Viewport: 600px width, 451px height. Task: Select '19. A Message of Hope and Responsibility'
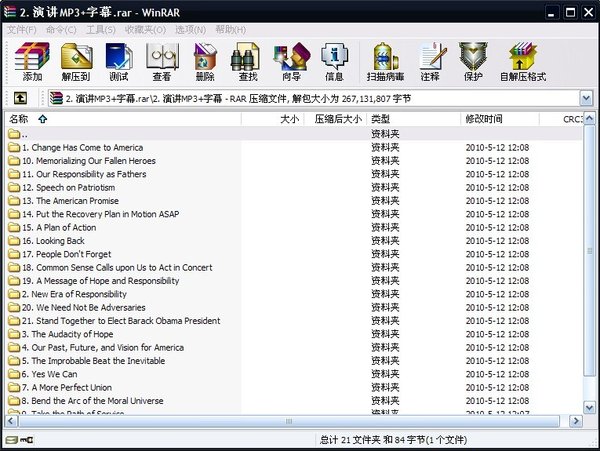pyautogui.click(x=101, y=281)
